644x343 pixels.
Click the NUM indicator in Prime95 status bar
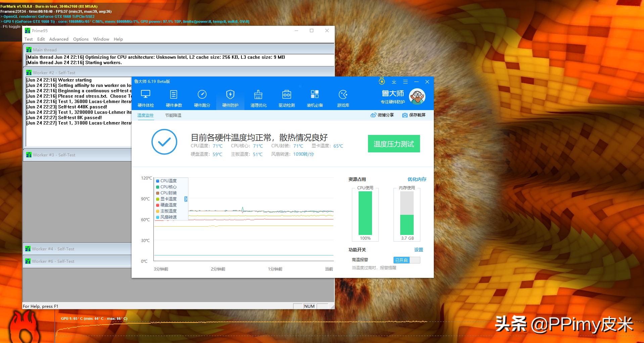click(309, 306)
